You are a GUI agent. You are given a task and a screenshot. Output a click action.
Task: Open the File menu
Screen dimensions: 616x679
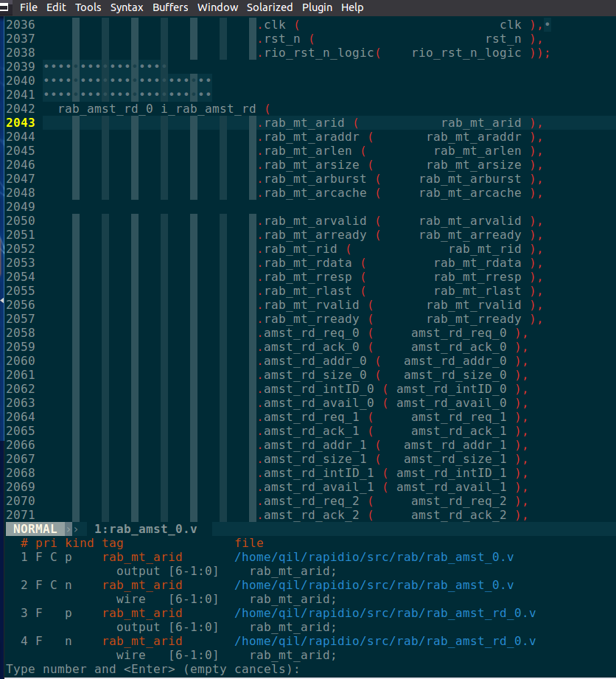coord(29,7)
